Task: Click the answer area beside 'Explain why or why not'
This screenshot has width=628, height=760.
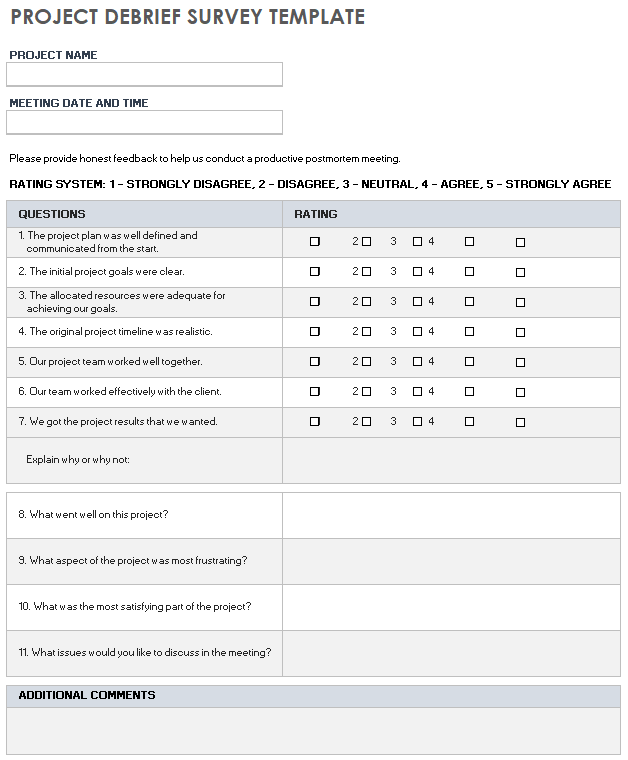Action: click(x=451, y=460)
